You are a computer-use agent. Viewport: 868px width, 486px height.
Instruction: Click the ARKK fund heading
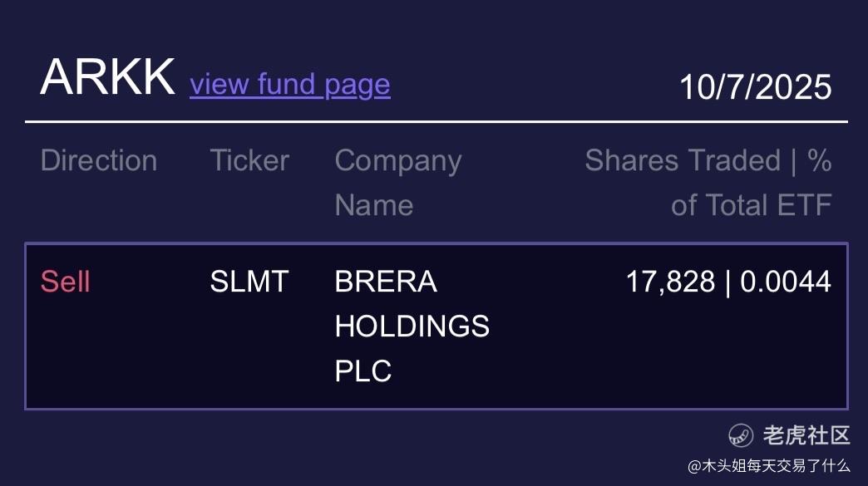(107, 77)
